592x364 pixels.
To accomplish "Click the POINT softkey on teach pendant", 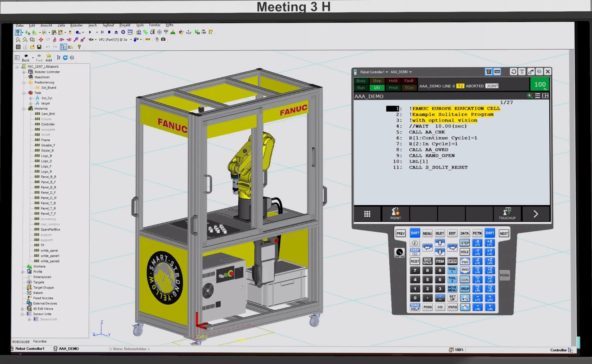I will pyautogui.click(x=395, y=213).
